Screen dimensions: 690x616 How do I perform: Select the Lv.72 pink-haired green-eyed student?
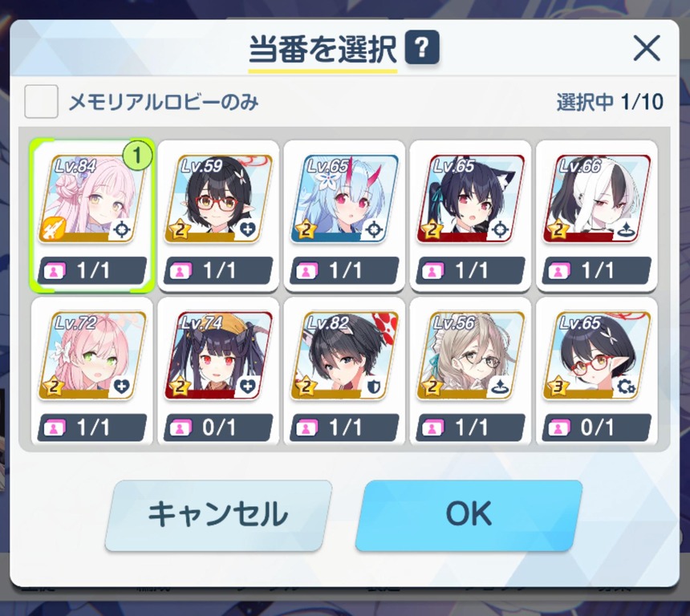point(92,372)
